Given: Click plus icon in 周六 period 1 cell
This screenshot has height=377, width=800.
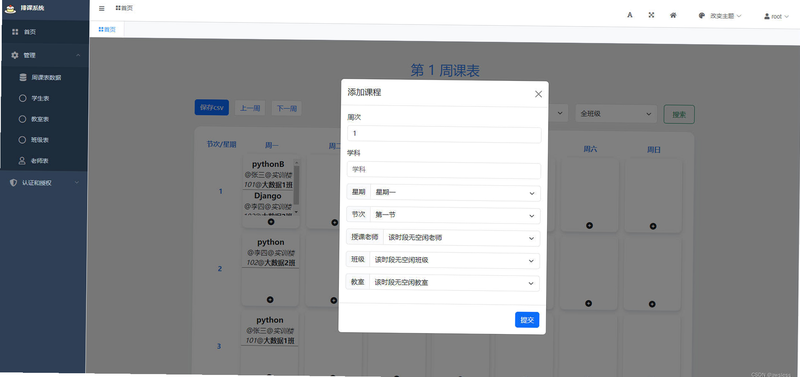Looking at the screenshot, I should [x=589, y=225].
